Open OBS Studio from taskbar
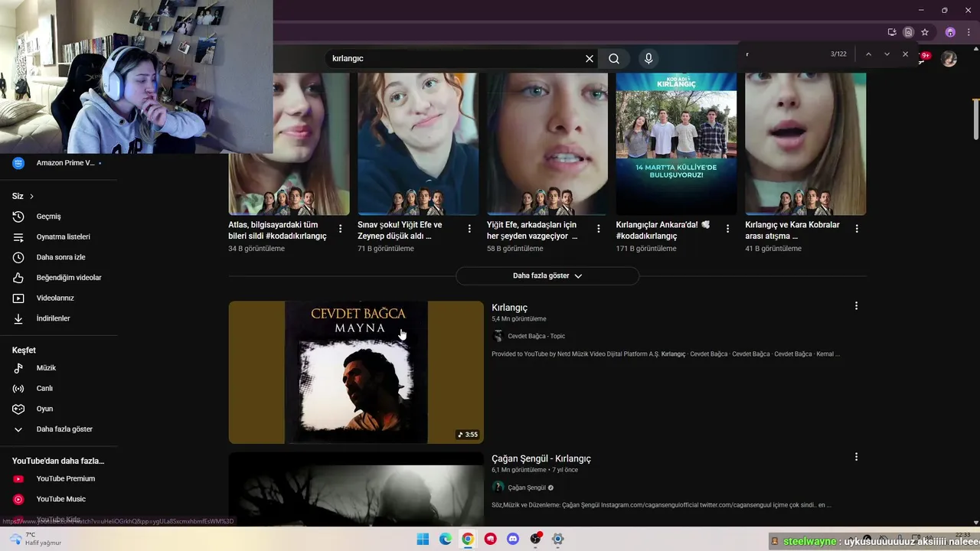The image size is (980, 551). pyautogui.click(x=535, y=539)
